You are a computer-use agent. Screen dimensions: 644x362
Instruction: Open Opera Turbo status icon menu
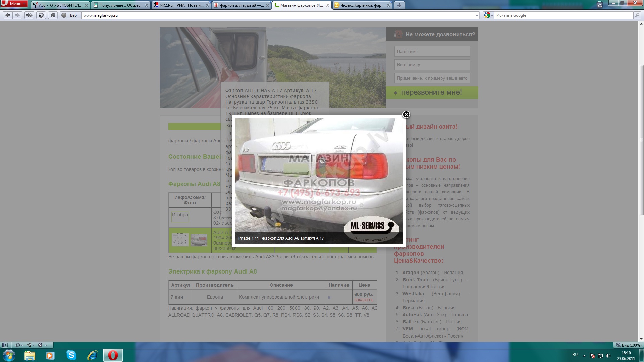click(x=41, y=345)
